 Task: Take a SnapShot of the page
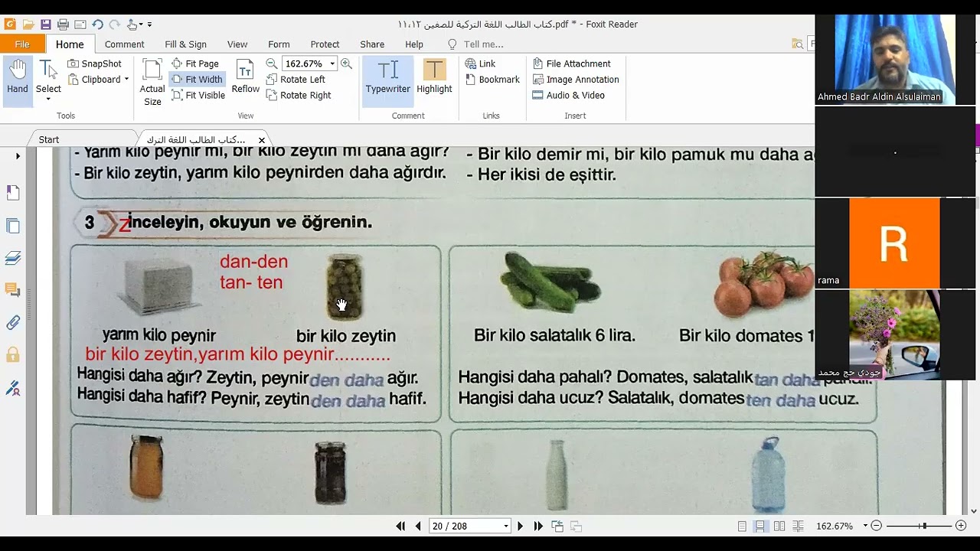[x=94, y=64]
